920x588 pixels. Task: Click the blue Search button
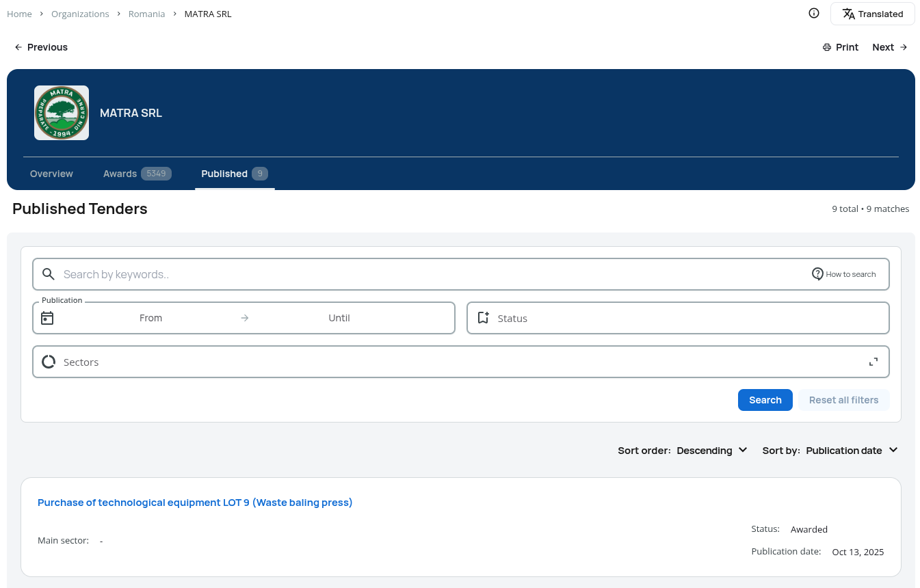click(765, 400)
